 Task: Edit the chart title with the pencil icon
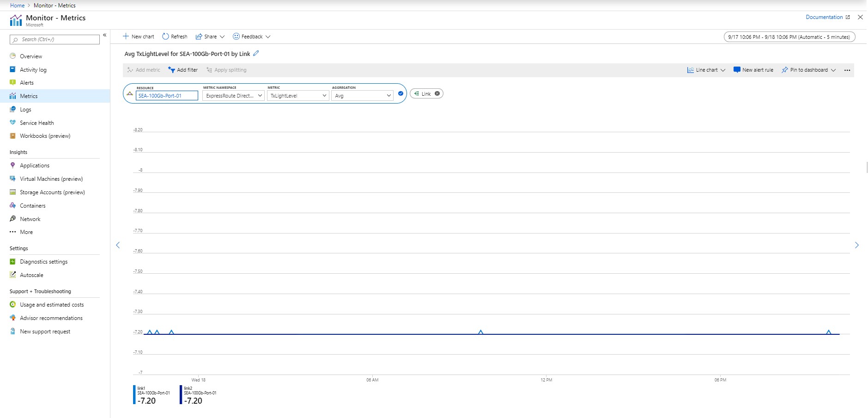point(256,54)
